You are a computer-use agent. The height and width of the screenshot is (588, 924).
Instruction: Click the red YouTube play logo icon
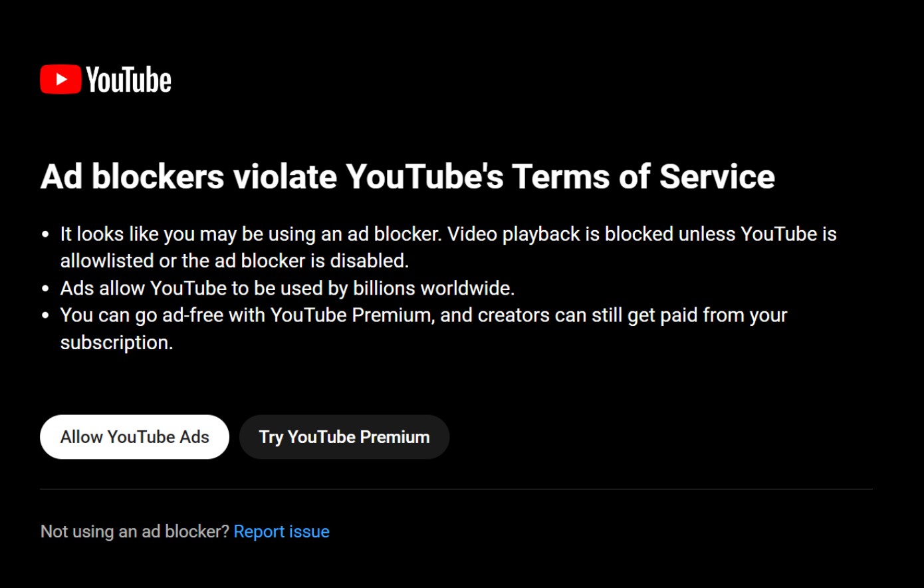pos(60,80)
